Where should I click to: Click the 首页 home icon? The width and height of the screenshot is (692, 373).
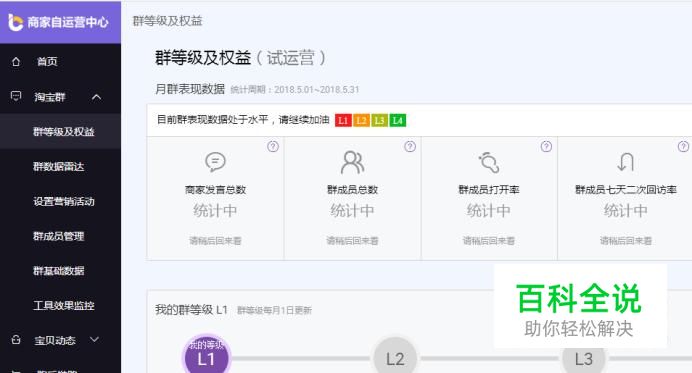click(16, 61)
